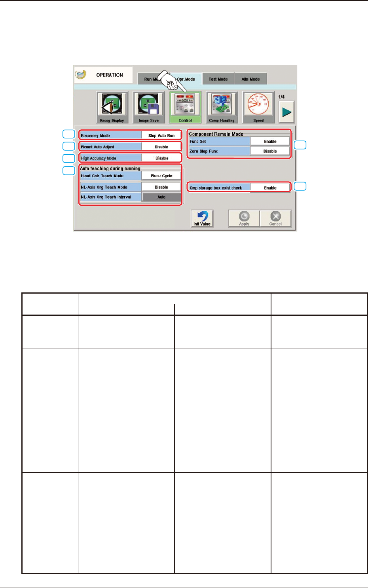This screenshot has height=588, width=368.
Task: Toggle High Accuracy Mode Disable value
Action: point(161,158)
